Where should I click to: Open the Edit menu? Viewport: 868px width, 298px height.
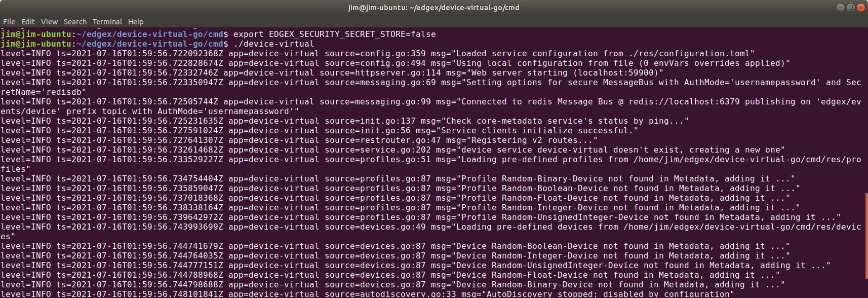click(x=28, y=22)
